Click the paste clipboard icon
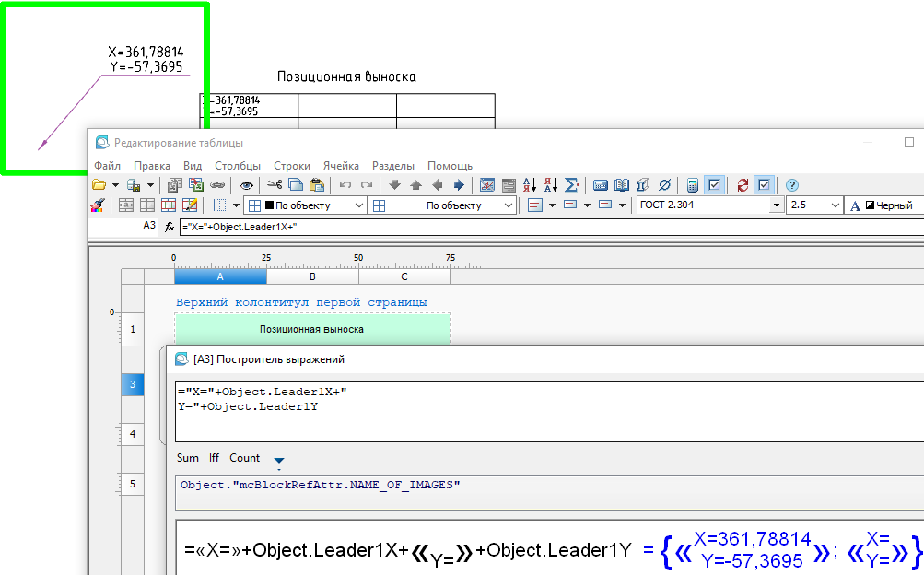 [317, 185]
